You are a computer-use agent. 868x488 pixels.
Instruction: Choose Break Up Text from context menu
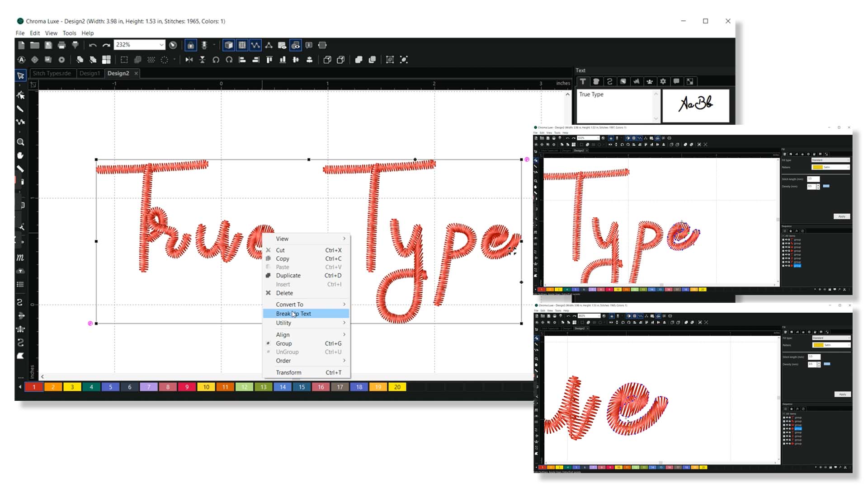click(293, 313)
